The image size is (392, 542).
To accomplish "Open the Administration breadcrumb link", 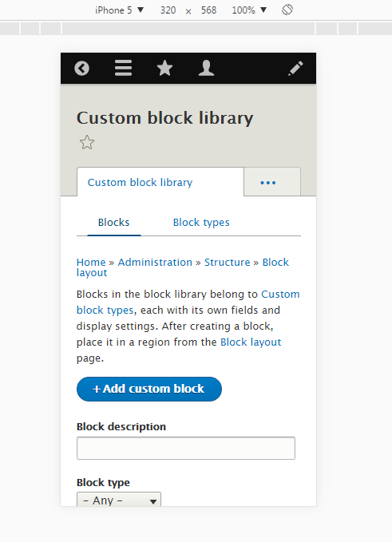I will tap(155, 262).
